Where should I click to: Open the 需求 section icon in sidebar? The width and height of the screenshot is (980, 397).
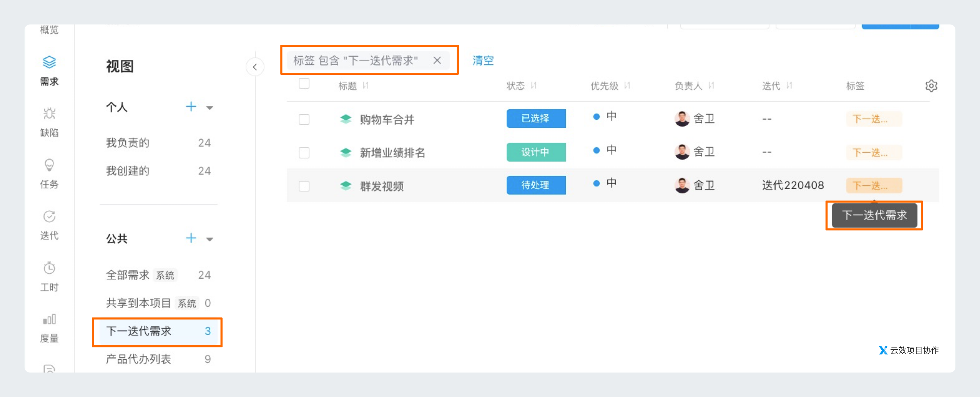[x=49, y=62]
